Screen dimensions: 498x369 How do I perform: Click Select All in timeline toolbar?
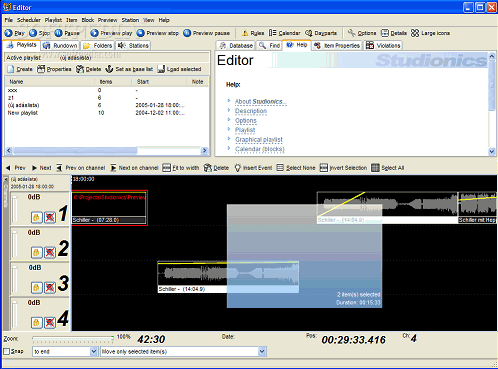pyautogui.click(x=388, y=168)
